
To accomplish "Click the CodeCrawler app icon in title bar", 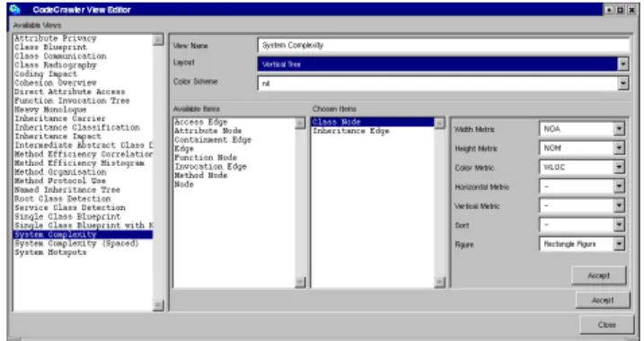I will pyautogui.click(x=14, y=9).
